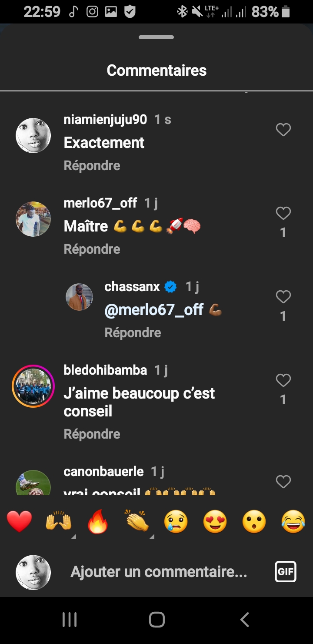Reply to niamienjuju90's comment
This screenshot has height=644, width=313.
click(x=92, y=166)
